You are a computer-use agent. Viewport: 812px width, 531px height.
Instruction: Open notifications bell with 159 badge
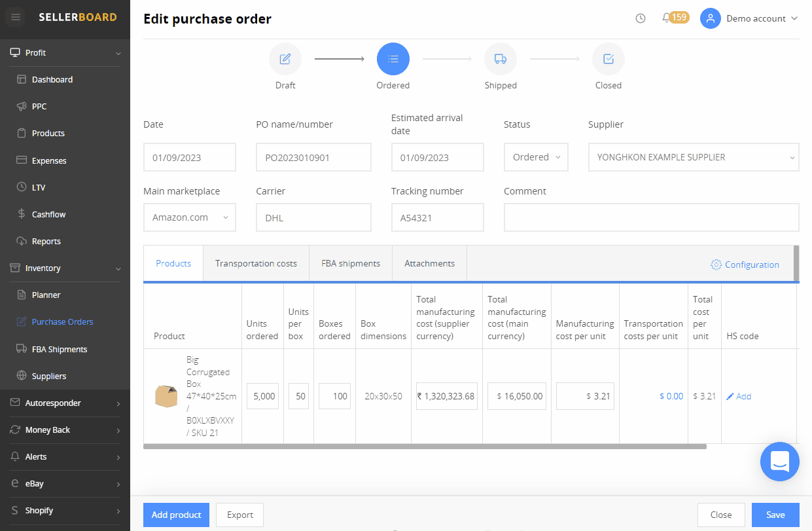[667, 18]
